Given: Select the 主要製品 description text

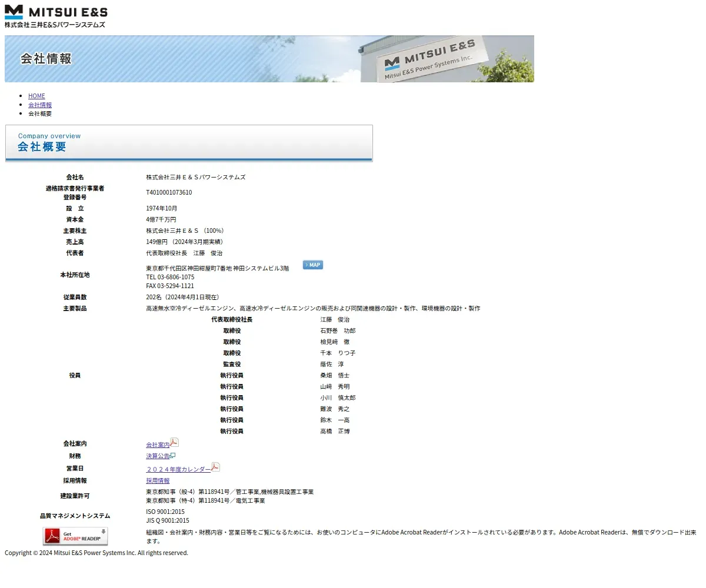Looking at the screenshot, I should (x=313, y=308).
